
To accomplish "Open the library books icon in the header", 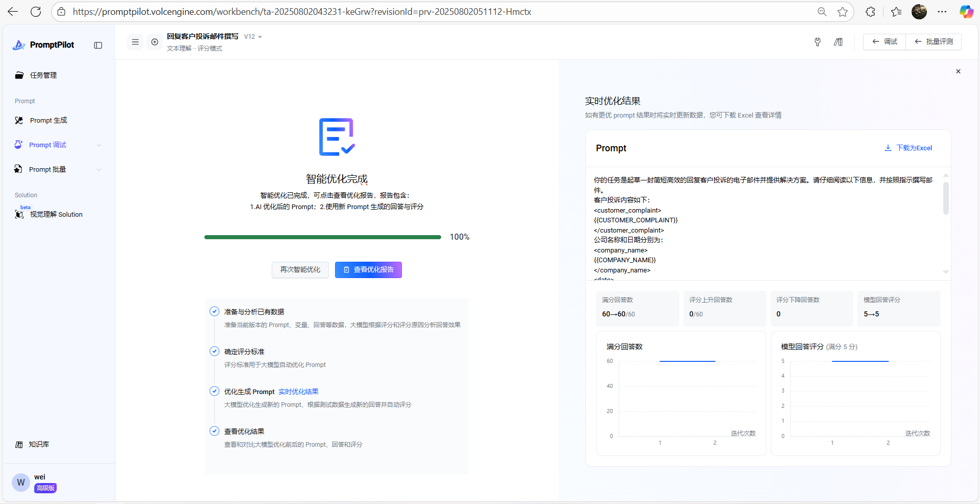I will [838, 42].
